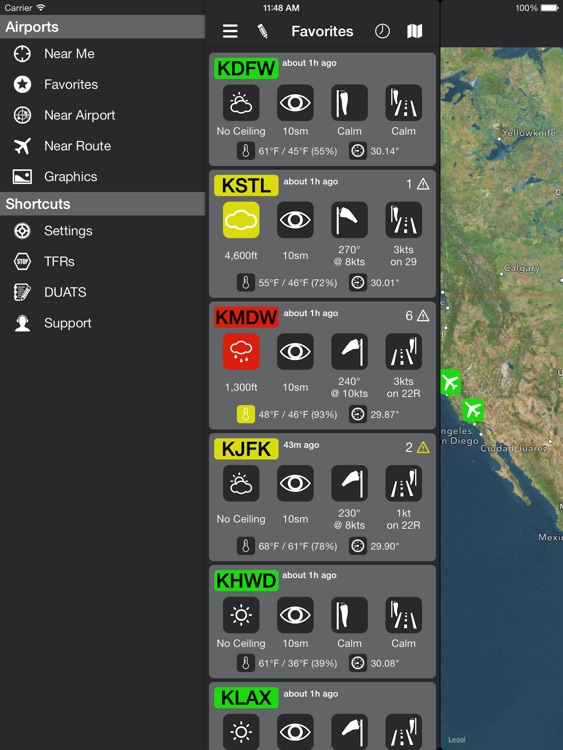Tap KLAX visibility eye icon
563x750 pixels.
(295, 732)
